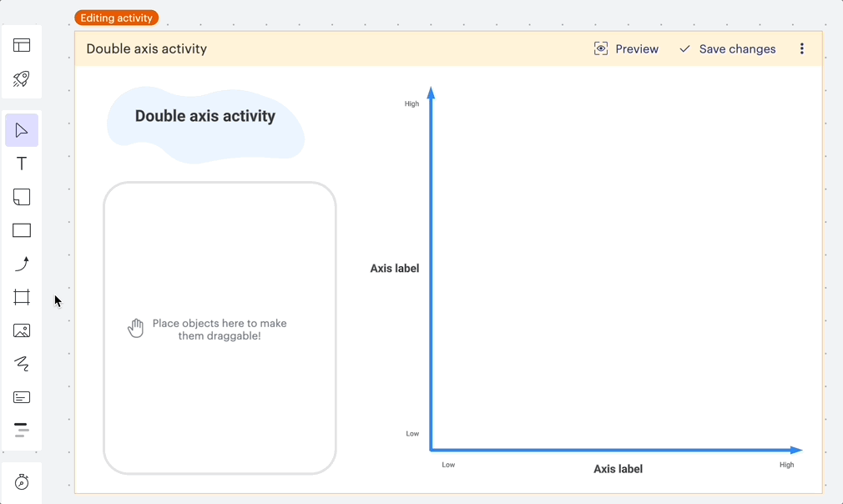843x504 pixels.
Task: Select the Text tool
Action: (21, 164)
